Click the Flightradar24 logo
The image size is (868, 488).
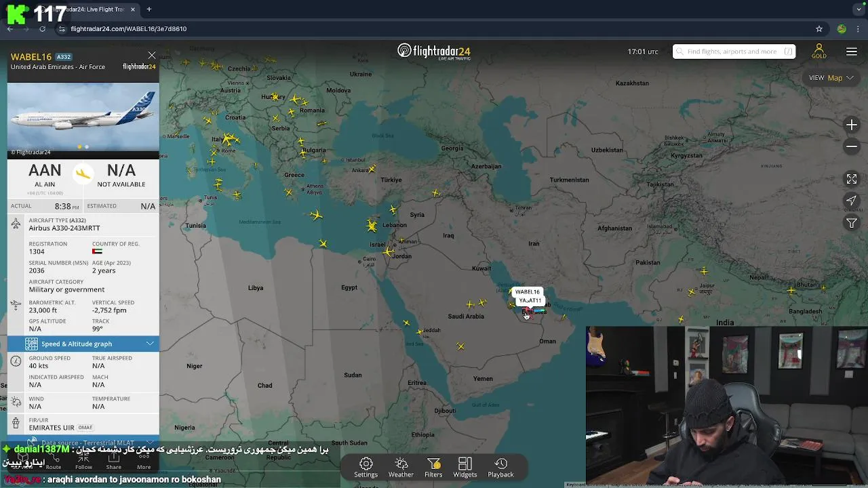click(x=434, y=52)
